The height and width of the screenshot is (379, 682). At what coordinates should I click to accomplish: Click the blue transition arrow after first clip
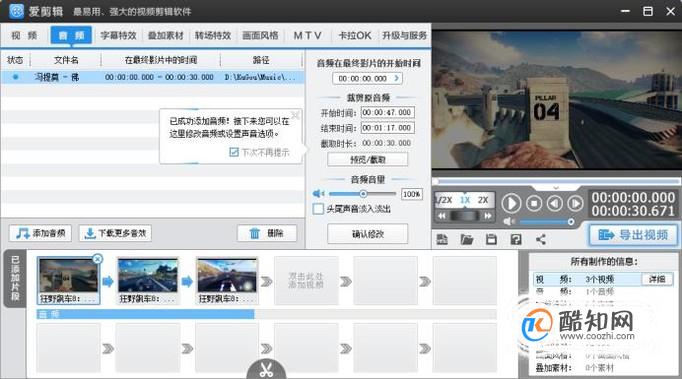108,282
